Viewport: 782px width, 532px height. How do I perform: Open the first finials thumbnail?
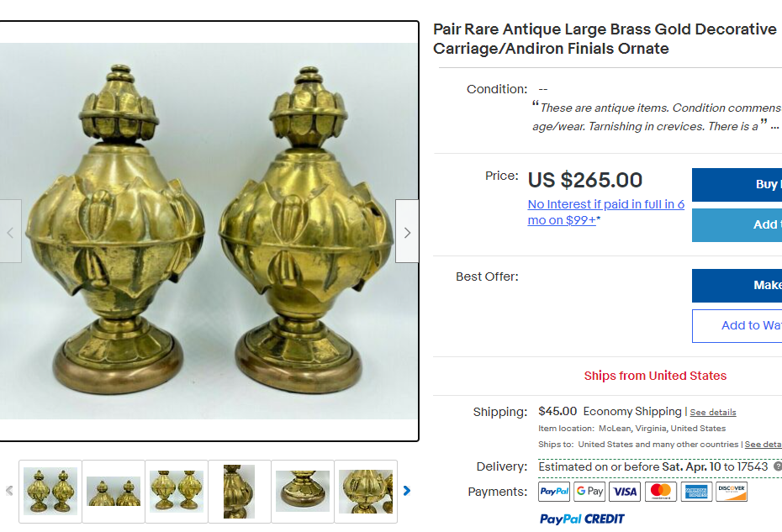click(50, 492)
